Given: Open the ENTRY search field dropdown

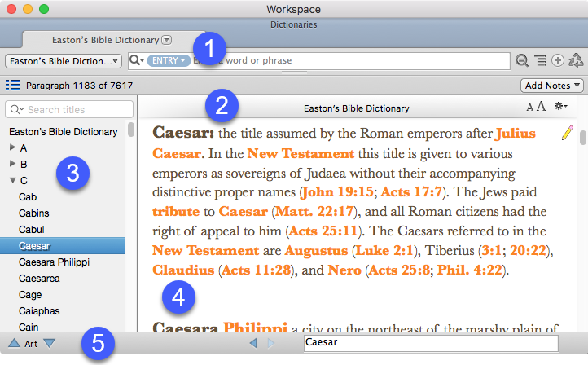Looking at the screenshot, I should [x=169, y=61].
